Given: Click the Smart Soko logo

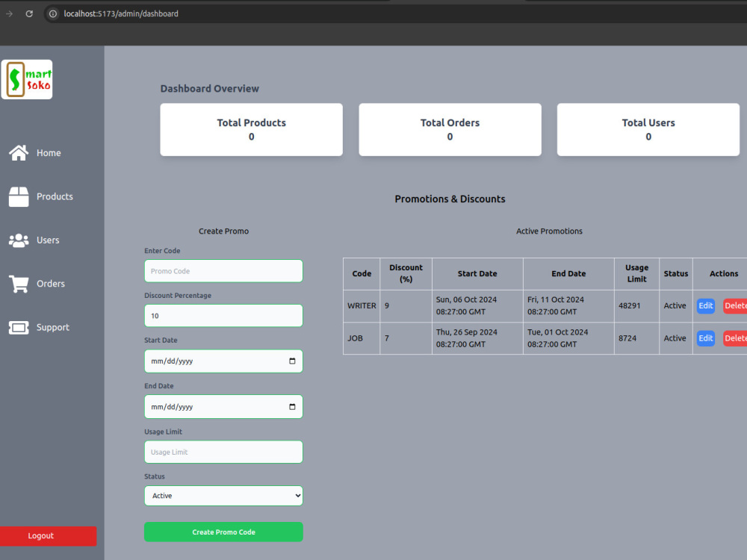Looking at the screenshot, I should pos(27,80).
